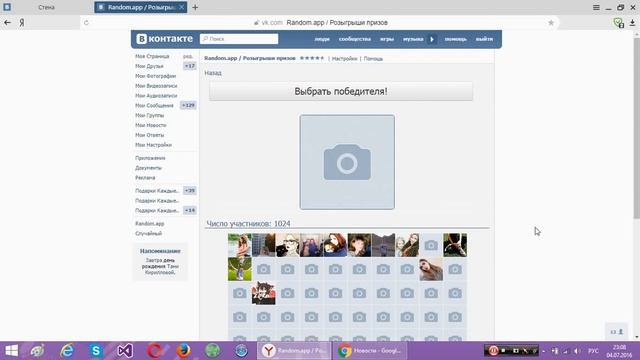The height and width of the screenshot is (360, 640).
Task: Open the browser hamburger menu
Action: 596,7
